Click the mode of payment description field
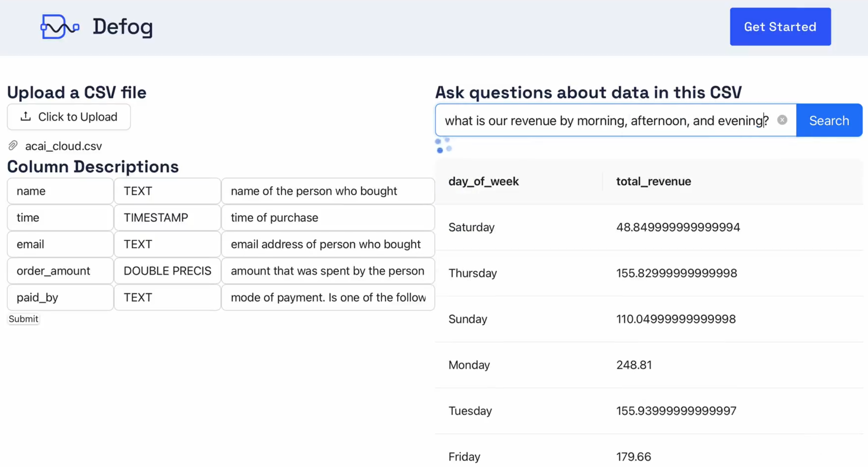Viewport: 868px width, 467px height. click(328, 298)
